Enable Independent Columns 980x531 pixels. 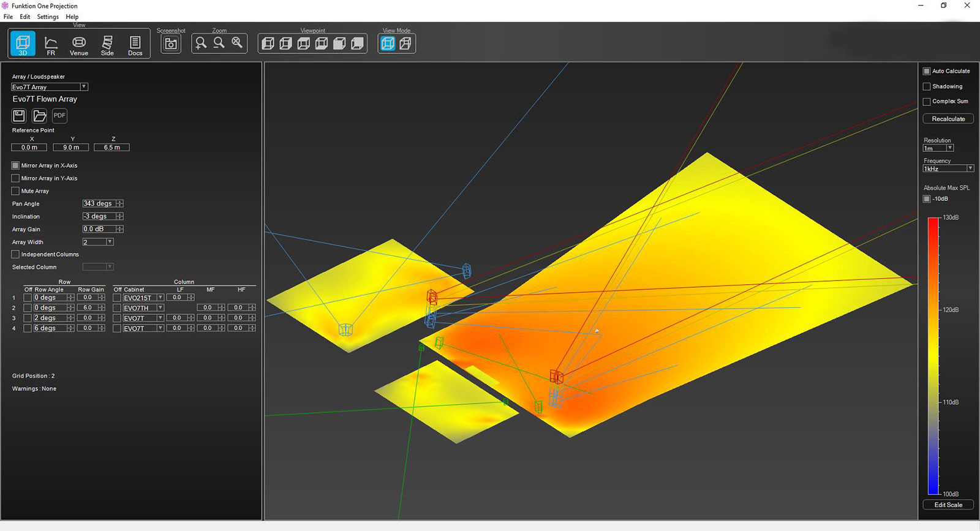click(15, 254)
